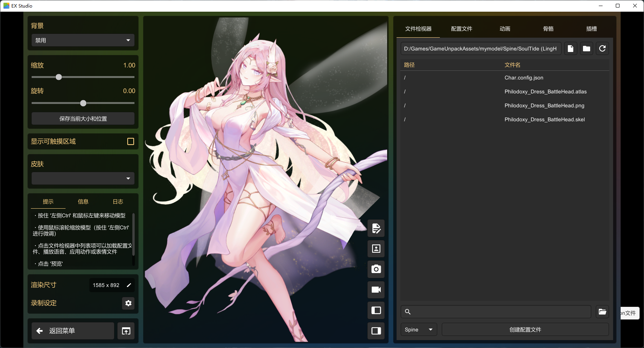Open the 插槽 tab

[592, 29]
